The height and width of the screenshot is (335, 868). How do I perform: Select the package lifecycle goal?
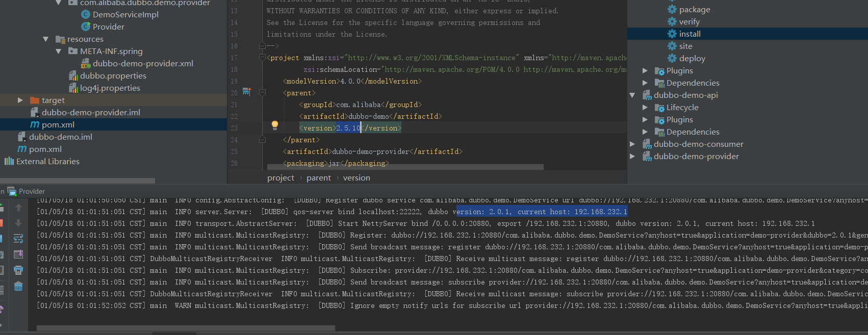pyautogui.click(x=695, y=9)
